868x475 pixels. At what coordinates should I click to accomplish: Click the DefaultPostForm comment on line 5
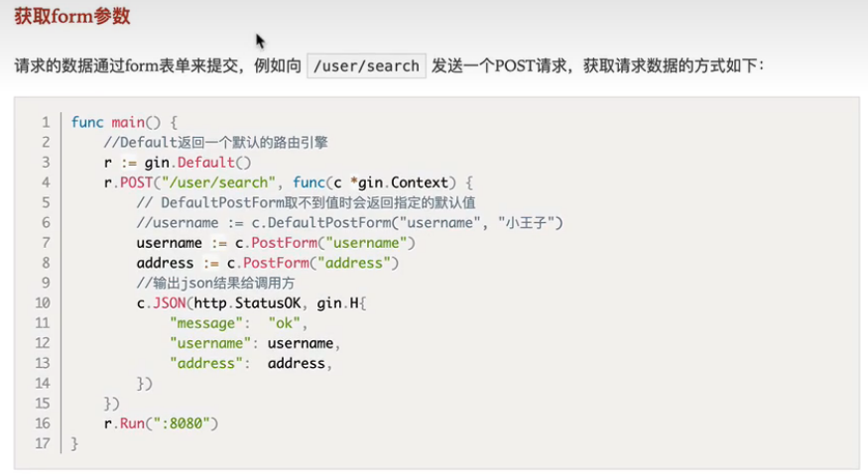tap(306, 202)
